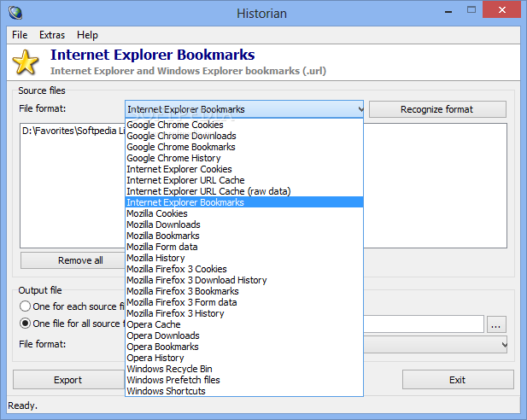
Task: Close the Historian window
Action: click(501, 10)
